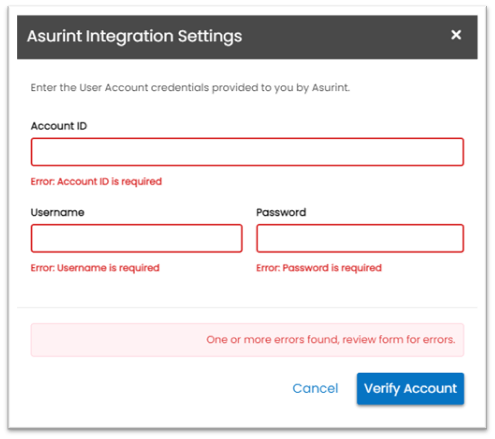The image size is (495, 439).
Task: Close the Asurint Integration Settings dialog
Action: (x=456, y=35)
